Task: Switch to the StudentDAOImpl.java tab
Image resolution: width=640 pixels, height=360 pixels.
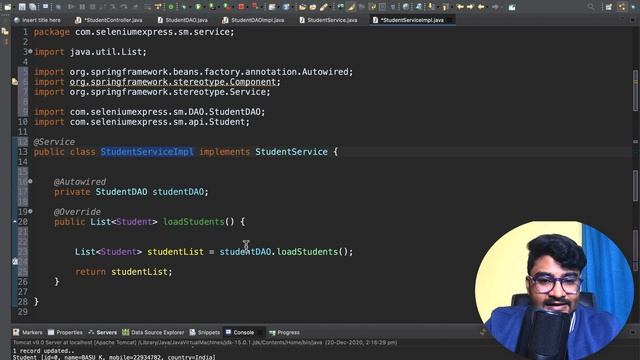Action: [x=253, y=20]
